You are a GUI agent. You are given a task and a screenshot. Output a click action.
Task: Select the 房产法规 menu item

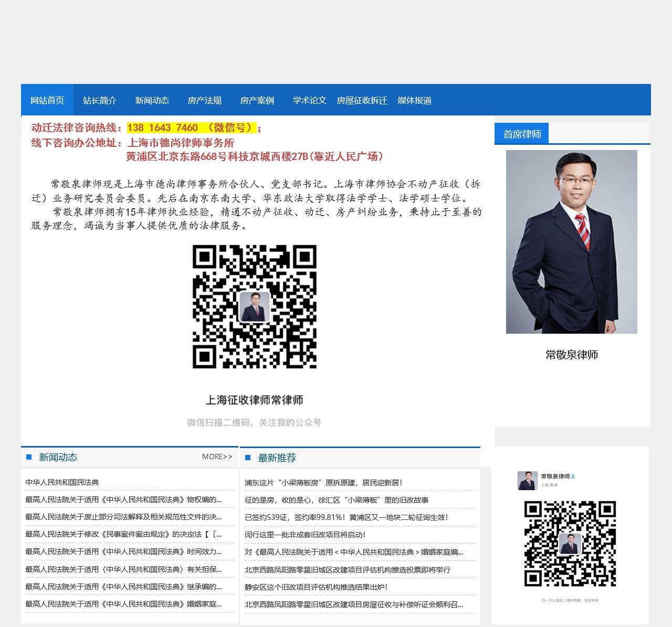[x=205, y=100]
